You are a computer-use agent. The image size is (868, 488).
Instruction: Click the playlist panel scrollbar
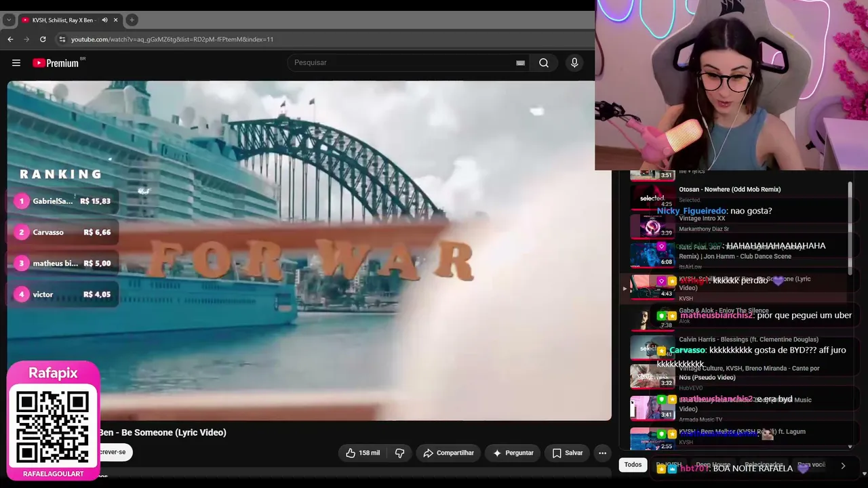(850, 228)
